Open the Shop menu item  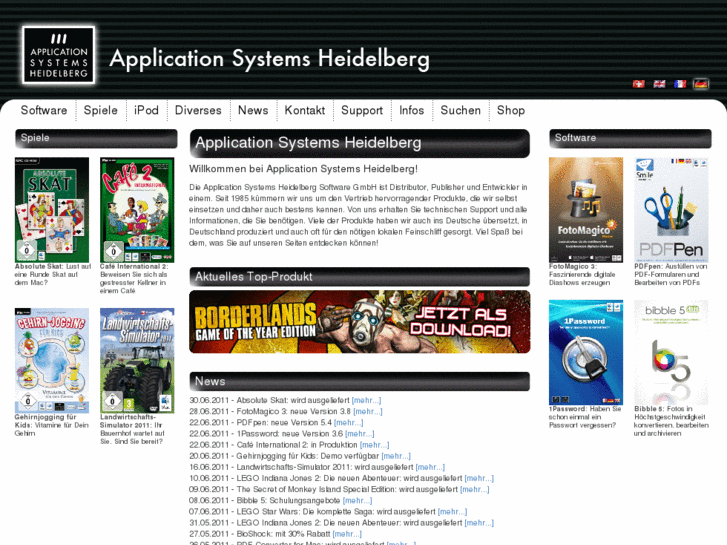click(x=511, y=110)
